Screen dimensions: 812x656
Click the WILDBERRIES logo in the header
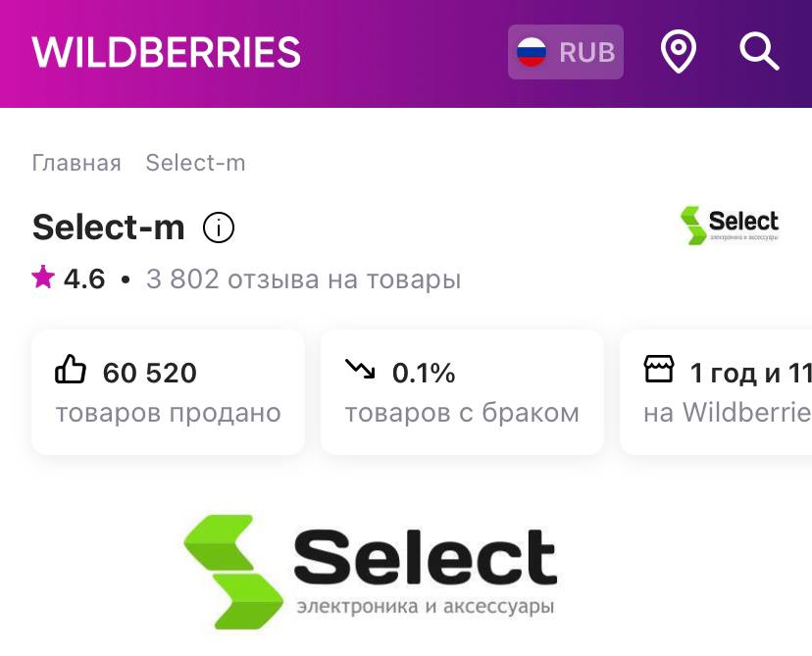click(x=167, y=52)
